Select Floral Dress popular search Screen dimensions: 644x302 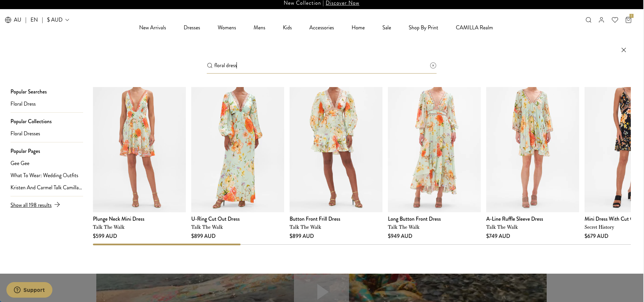[x=23, y=104]
